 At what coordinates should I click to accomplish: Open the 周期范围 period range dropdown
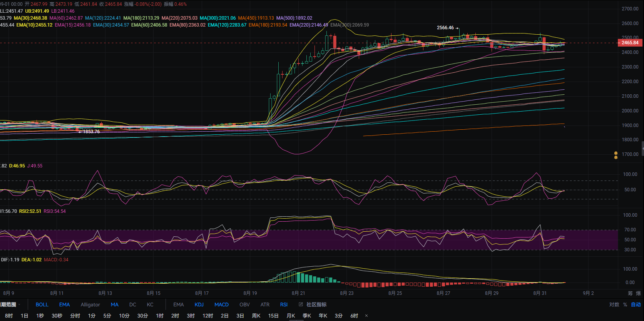(10, 304)
